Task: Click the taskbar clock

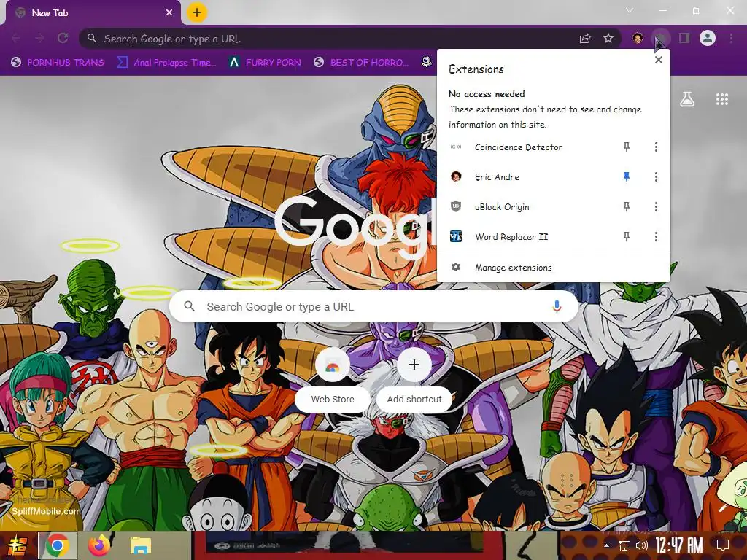Action: click(x=679, y=545)
